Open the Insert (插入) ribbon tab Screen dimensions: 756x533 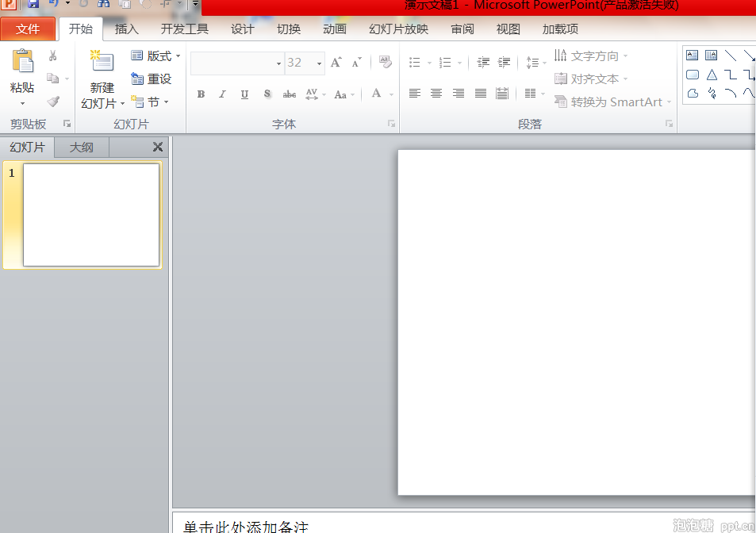tap(126, 29)
